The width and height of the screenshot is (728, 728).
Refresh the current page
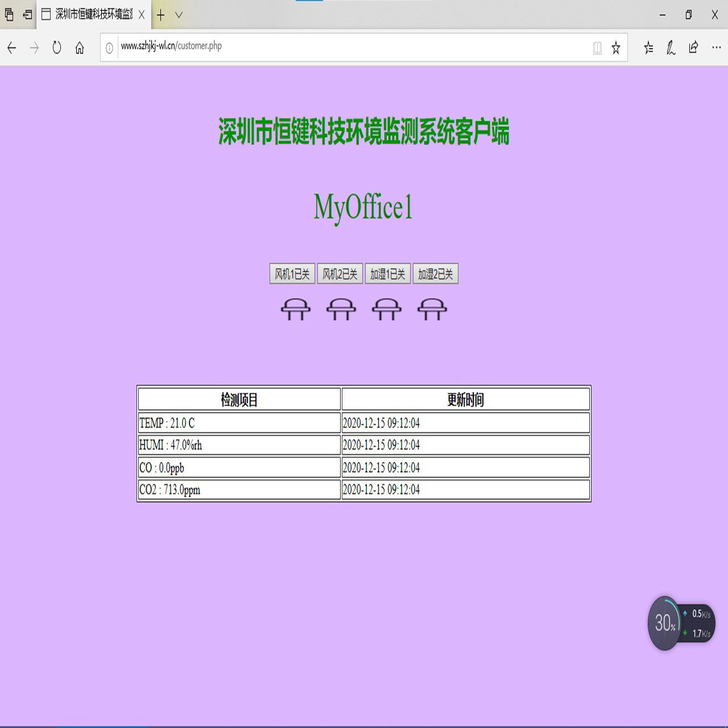click(57, 48)
